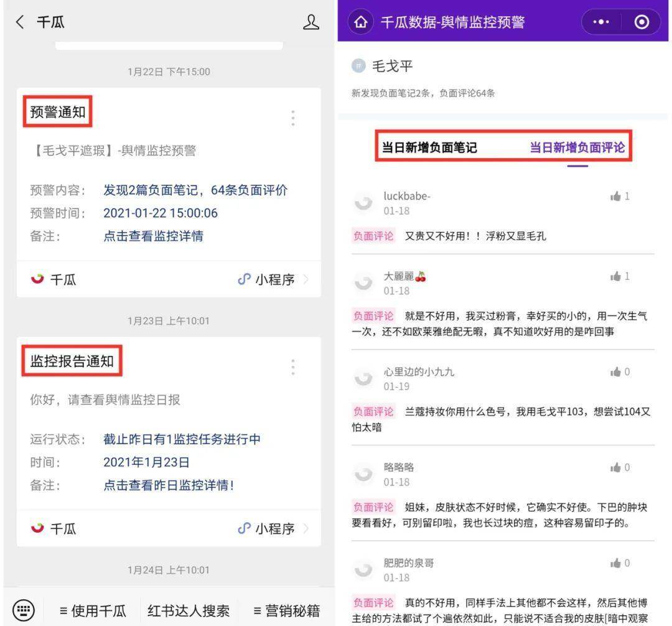Open options dots on 监控报告通知 card
672x626 pixels.
[292, 367]
